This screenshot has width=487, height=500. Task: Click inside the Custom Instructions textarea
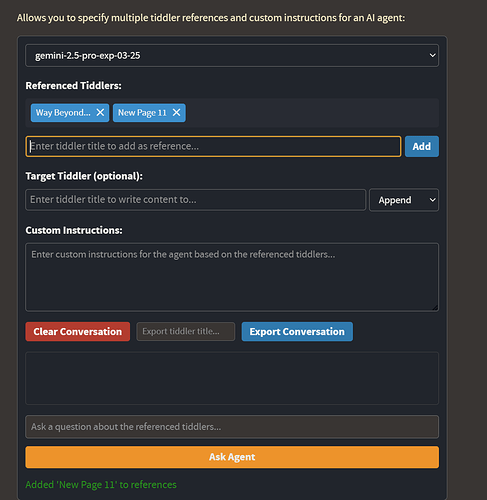point(232,277)
